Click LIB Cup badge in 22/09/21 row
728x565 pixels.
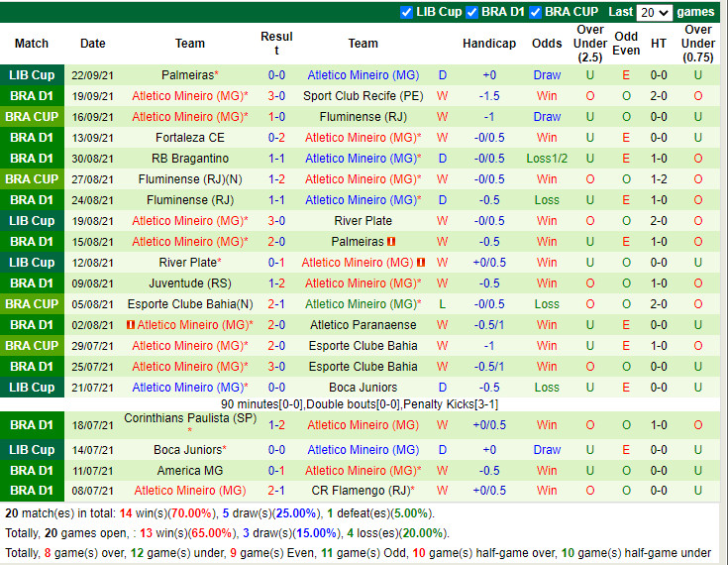[32, 75]
